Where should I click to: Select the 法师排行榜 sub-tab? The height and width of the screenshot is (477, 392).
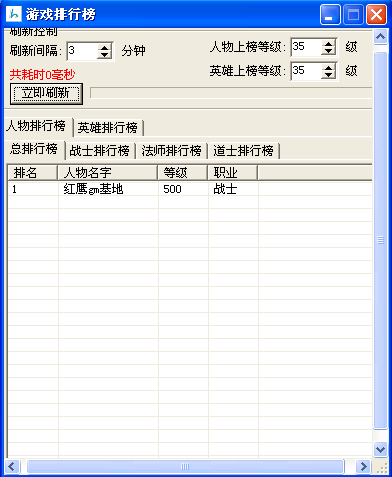pos(172,151)
